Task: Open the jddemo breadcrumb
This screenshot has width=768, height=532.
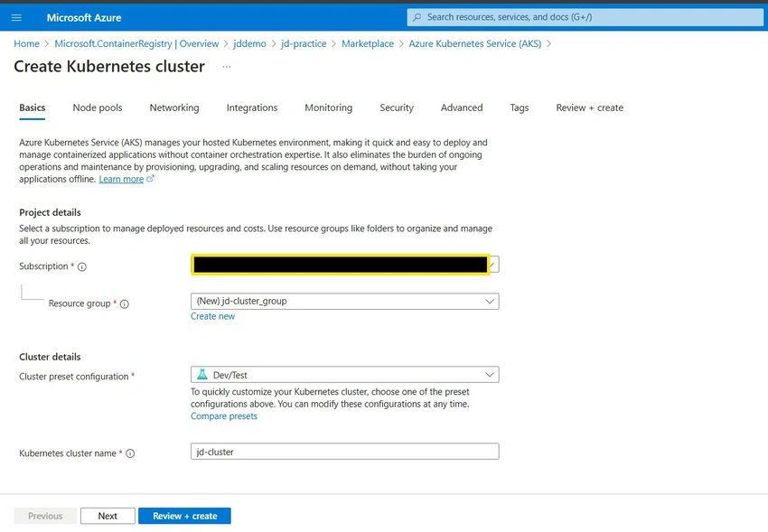Action: (249, 43)
